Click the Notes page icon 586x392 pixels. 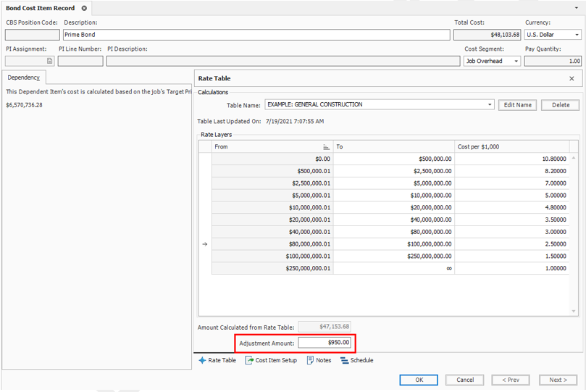310,360
